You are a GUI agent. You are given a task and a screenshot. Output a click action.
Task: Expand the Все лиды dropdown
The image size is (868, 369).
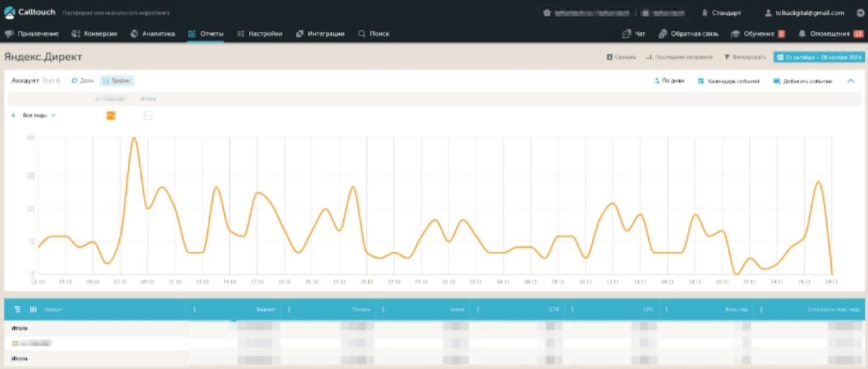(38, 115)
